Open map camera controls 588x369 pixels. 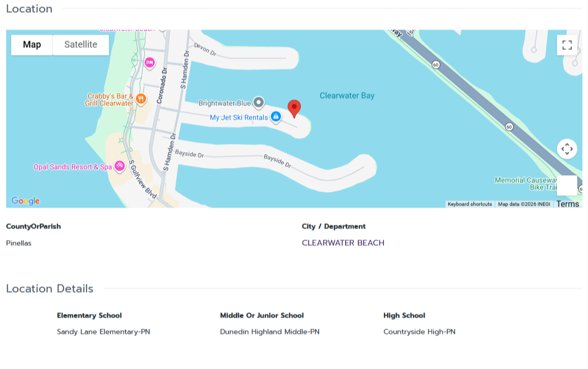tap(567, 149)
